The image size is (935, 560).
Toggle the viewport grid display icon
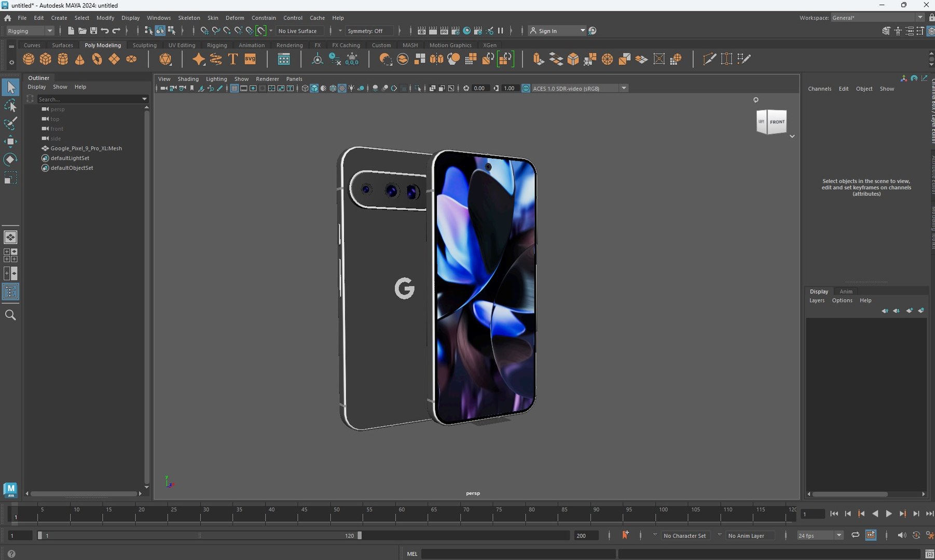point(235,89)
